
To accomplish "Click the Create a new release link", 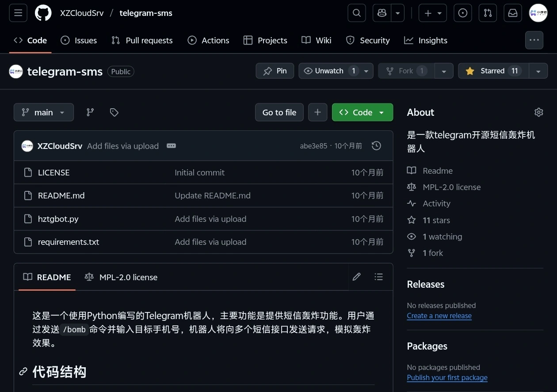I will pyautogui.click(x=439, y=316).
